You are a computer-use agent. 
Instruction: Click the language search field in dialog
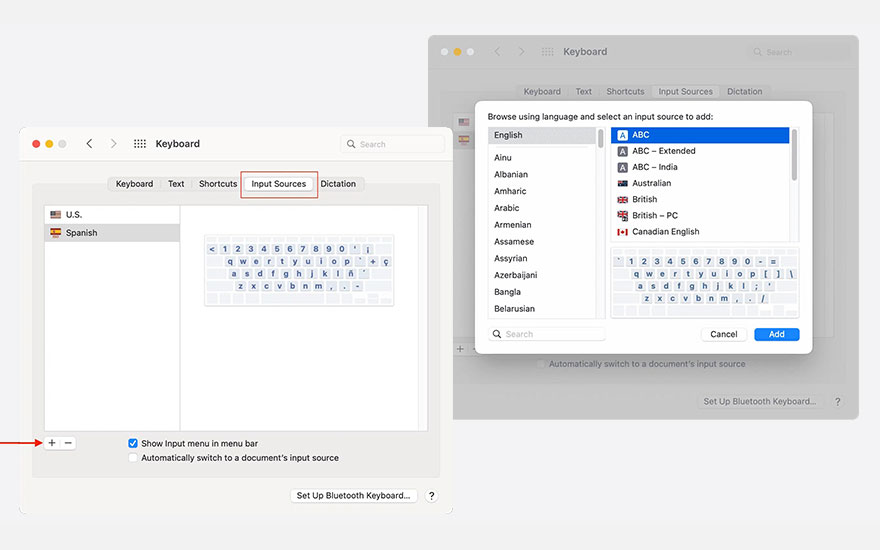click(x=548, y=334)
